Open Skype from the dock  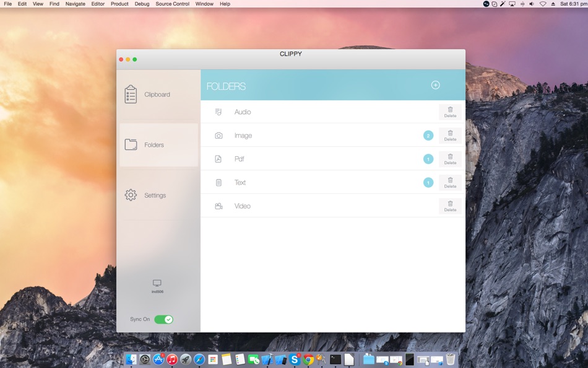pyautogui.click(x=295, y=359)
